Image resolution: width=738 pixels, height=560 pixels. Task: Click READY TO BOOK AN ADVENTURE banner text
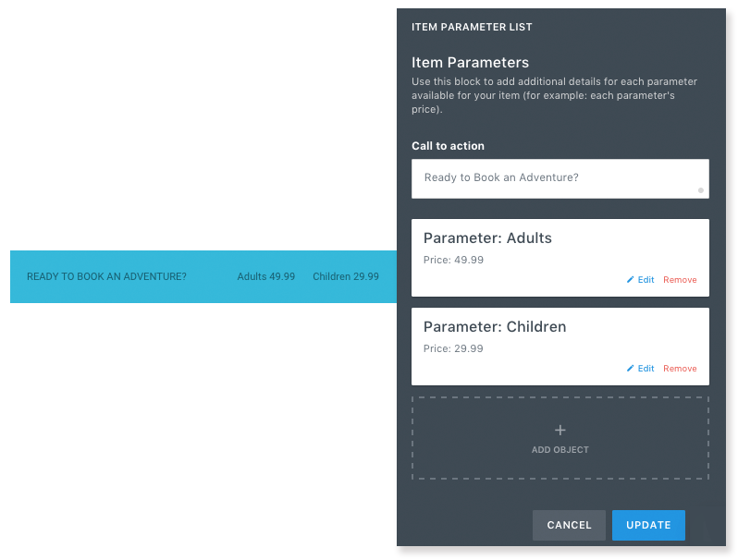point(106,276)
